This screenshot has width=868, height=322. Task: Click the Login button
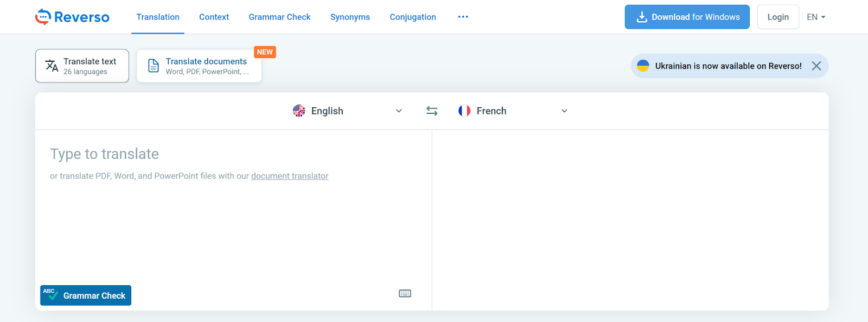[x=778, y=17]
